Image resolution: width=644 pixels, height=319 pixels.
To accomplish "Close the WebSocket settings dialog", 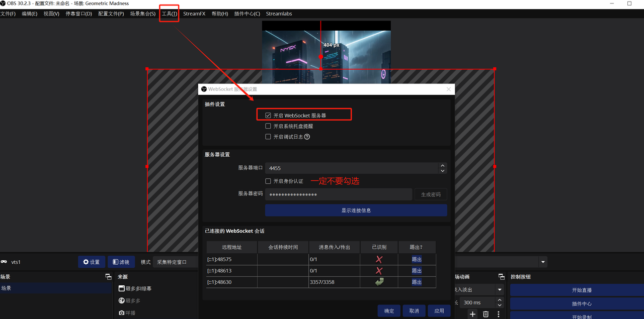I will [x=449, y=89].
